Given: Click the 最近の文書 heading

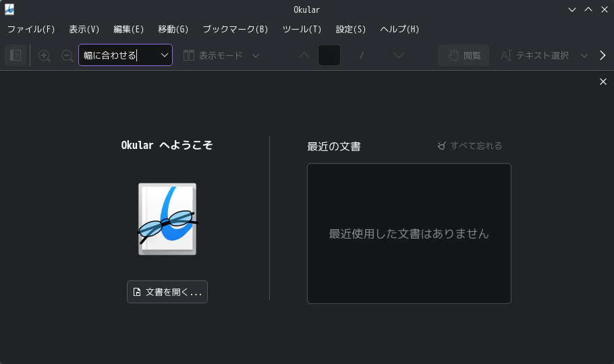Looking at the screenshot, I should tap(334, 146).
